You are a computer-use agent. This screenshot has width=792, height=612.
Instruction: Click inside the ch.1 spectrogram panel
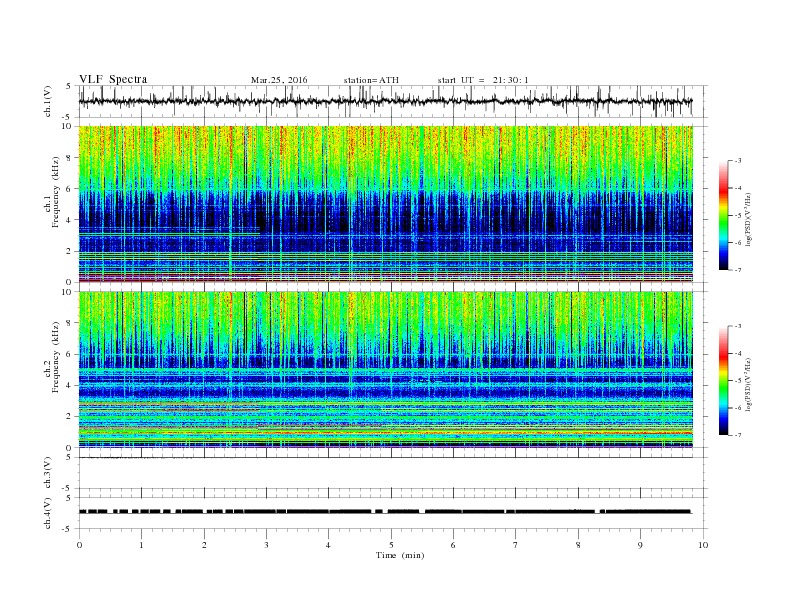point(386,204)
